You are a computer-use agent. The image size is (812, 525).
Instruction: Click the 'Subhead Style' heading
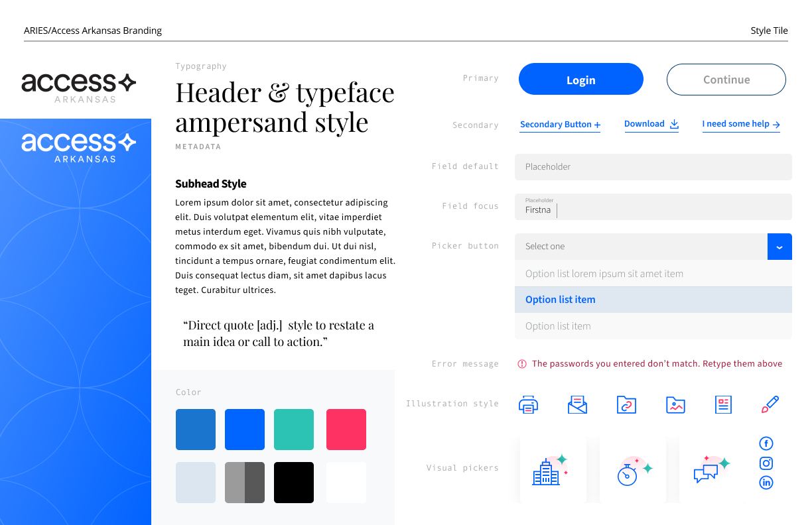coord(211,184)
